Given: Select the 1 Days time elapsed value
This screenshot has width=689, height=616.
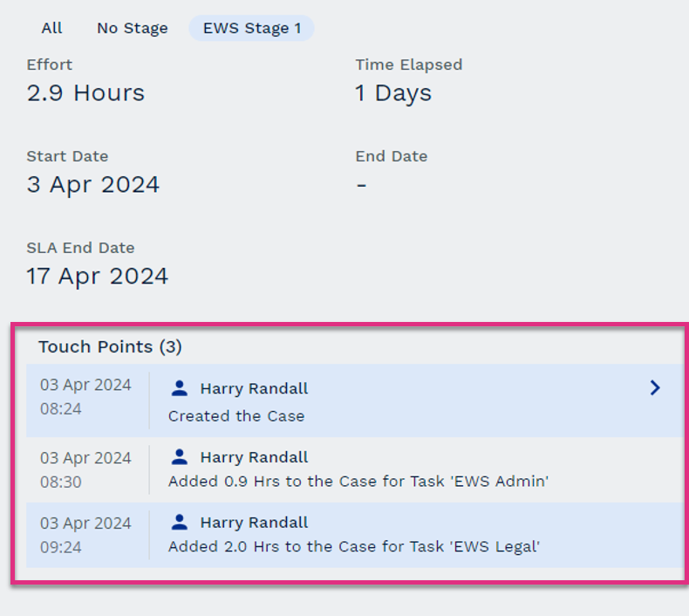Looking at the screenshot, I should (393, 93).
